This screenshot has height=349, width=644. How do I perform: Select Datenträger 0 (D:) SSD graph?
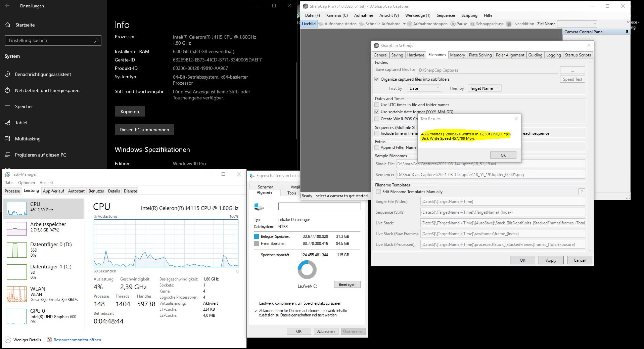pos(17,250)
